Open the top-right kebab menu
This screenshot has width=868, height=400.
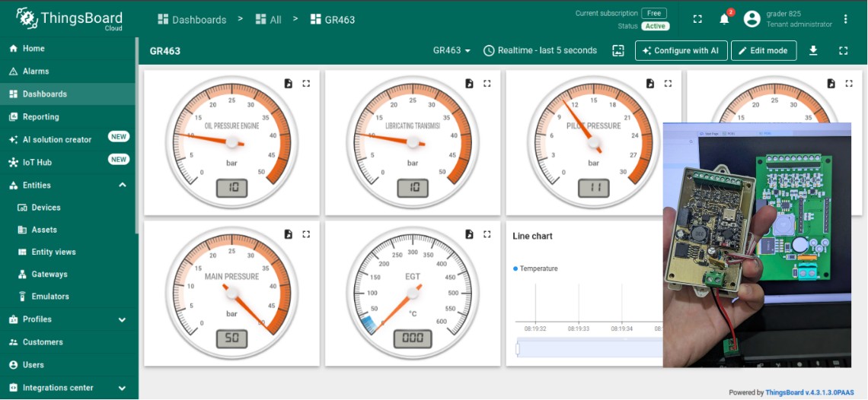point(845,19)
